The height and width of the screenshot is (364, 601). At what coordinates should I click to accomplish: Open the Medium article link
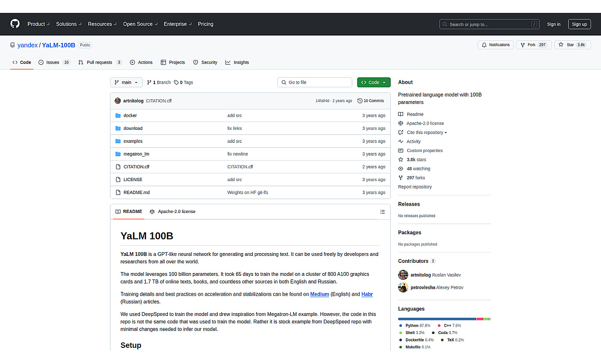click(319, 294)
